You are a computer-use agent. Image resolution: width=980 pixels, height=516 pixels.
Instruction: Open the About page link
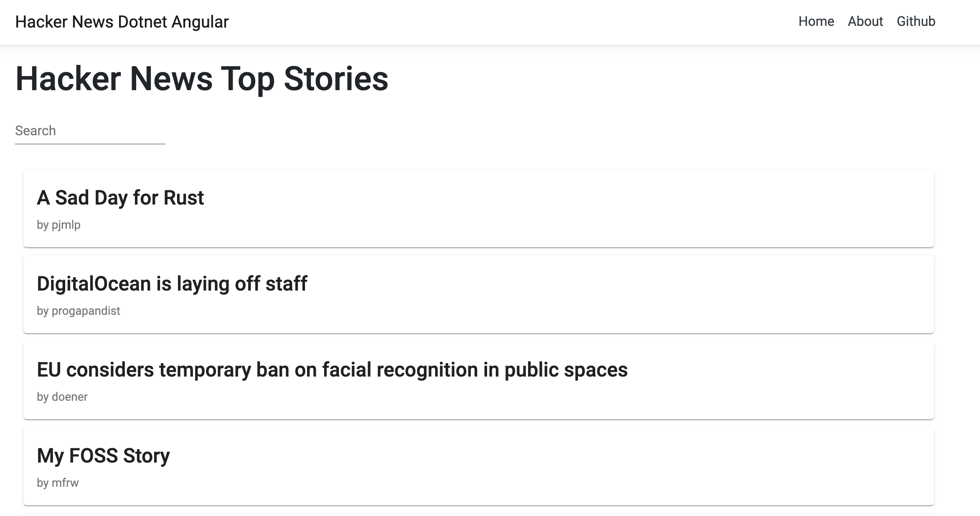tap(865, 21)
